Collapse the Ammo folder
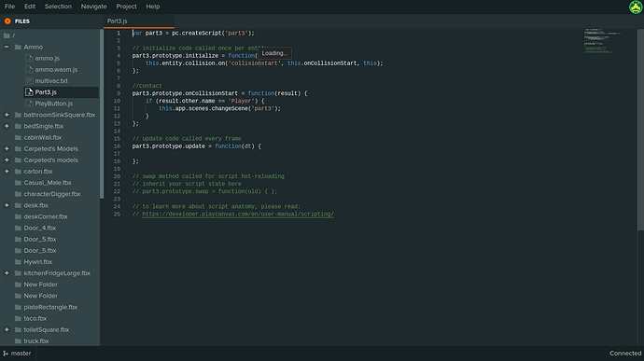Viewport: 644px width, 361px height. [x=7, y=47]
